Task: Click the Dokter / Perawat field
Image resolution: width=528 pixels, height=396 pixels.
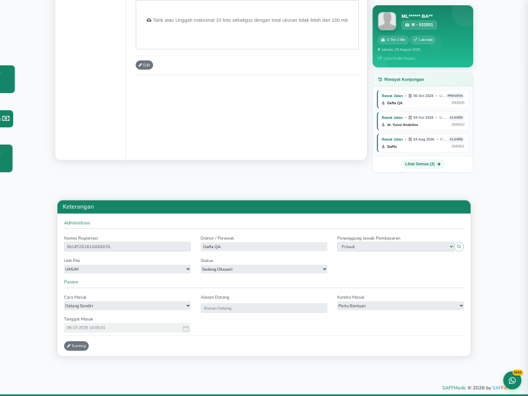Action: (x=264, y=246)
